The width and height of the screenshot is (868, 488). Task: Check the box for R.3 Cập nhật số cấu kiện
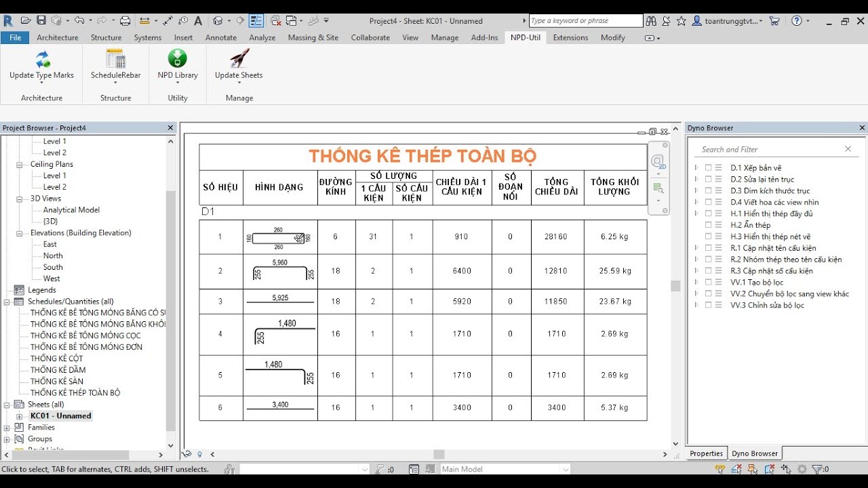(x=708, y=270)
